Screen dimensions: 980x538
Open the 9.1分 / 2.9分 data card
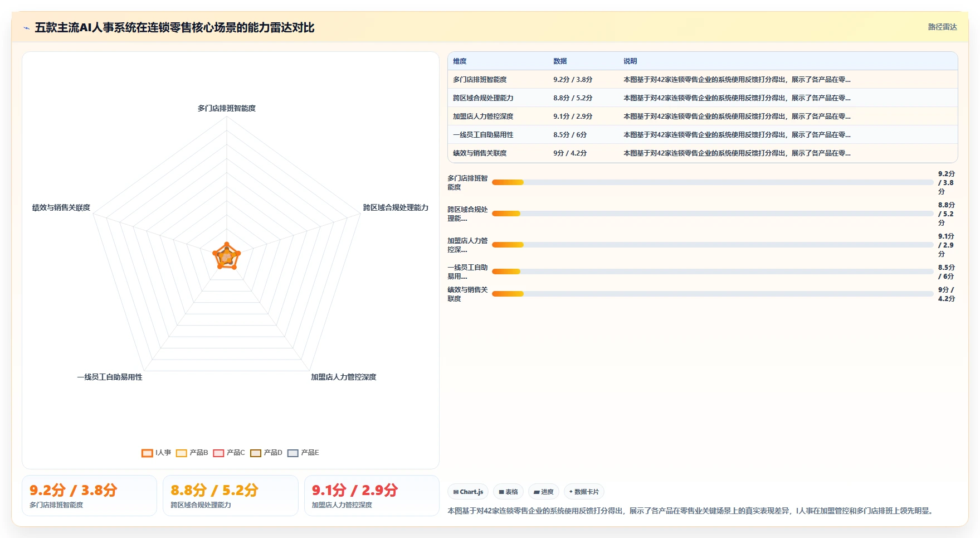pos(372,496)
